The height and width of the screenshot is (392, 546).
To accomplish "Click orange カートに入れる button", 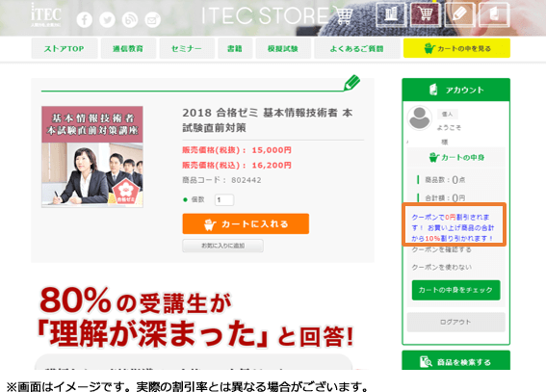I will [x=246, y=223].
